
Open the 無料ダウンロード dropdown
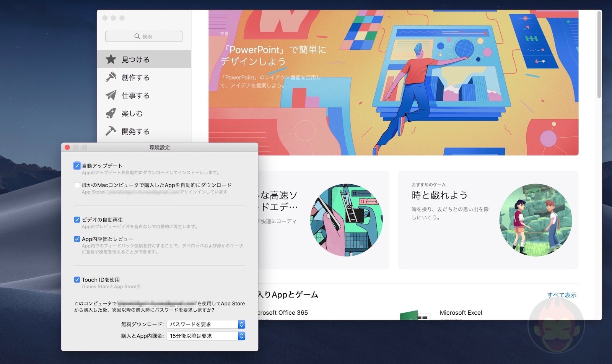coord(206,324)
